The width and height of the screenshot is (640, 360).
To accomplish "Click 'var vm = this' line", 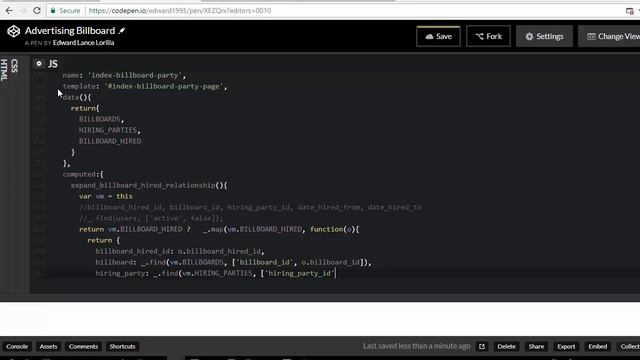I will point(106,196).
